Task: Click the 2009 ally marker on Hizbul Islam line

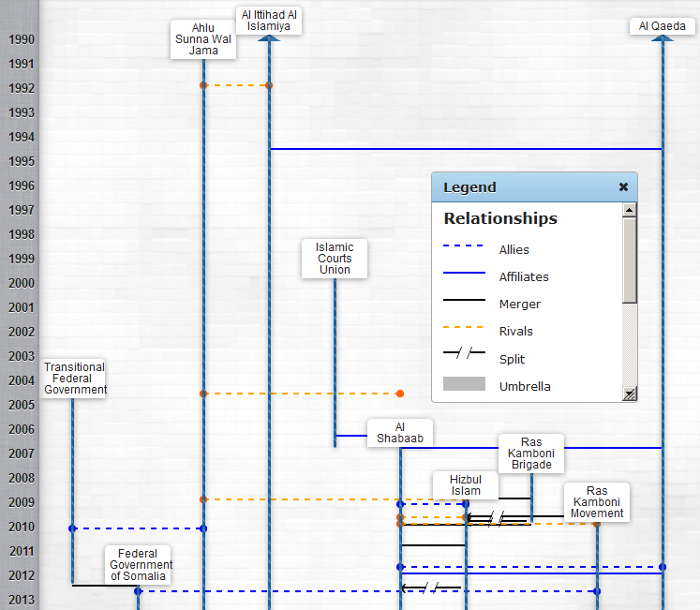Action: pyautogui.click(x=466, y=504)
